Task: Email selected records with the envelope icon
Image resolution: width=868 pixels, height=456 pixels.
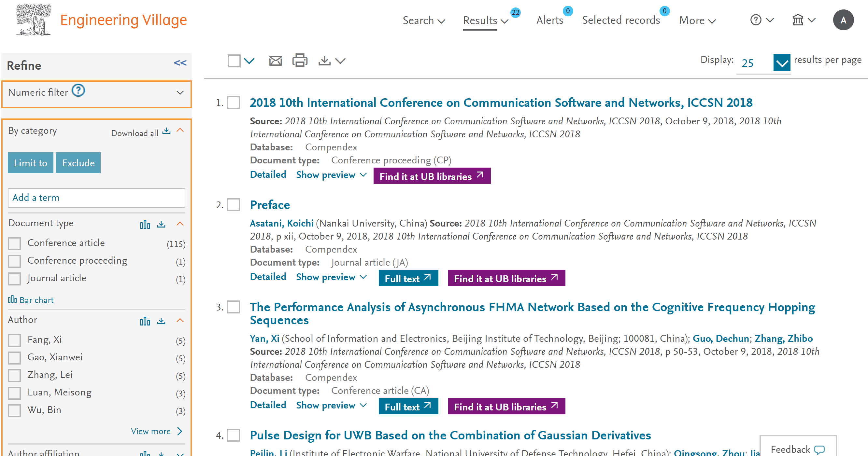Action: [275, 61]
